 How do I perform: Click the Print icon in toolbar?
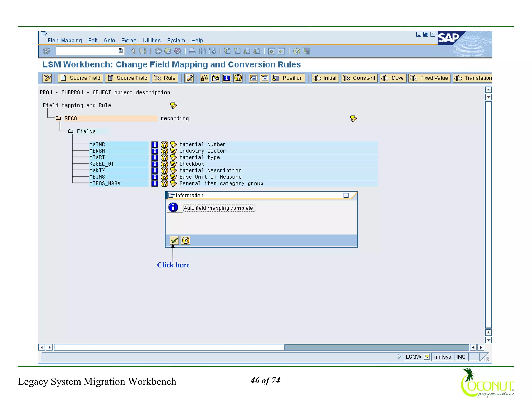192,51
